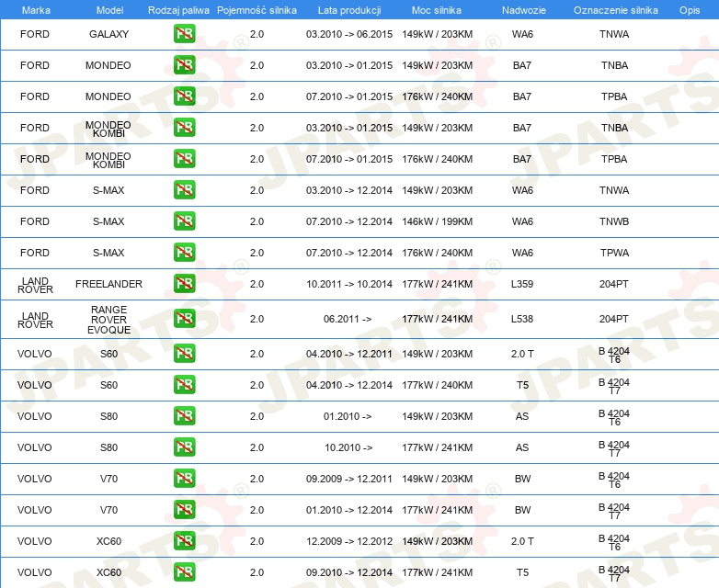Image resolution: width=719 pixels, height=588 pixels.
Task: Click the Nadwozie column header
Action: 524,10
